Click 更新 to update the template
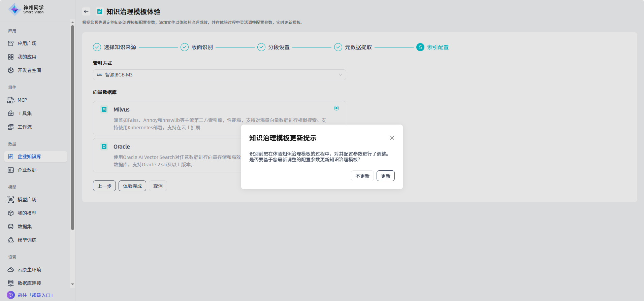The width and height of the screenshot is (644, 301). [385, 176]
